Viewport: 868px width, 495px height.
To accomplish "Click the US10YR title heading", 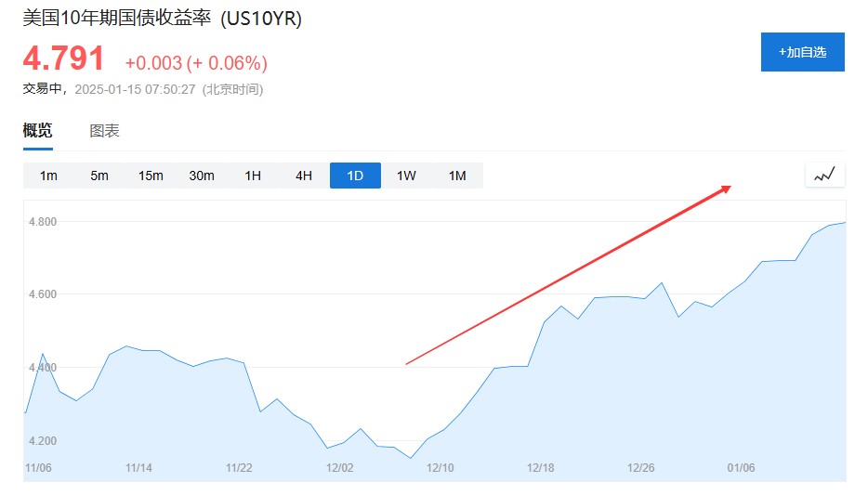I will pyautogui.click(x=163, y=19).
